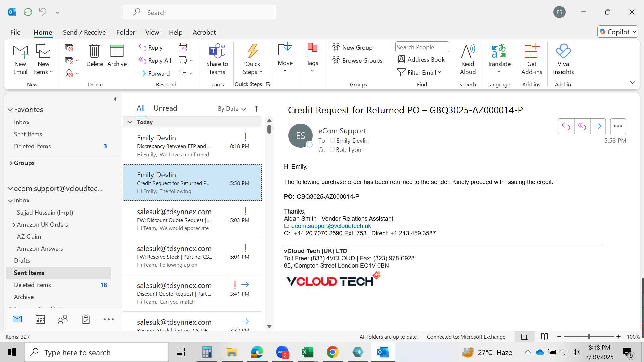
Task: Switch to Reading view in status bar
Action: (544, 336)
